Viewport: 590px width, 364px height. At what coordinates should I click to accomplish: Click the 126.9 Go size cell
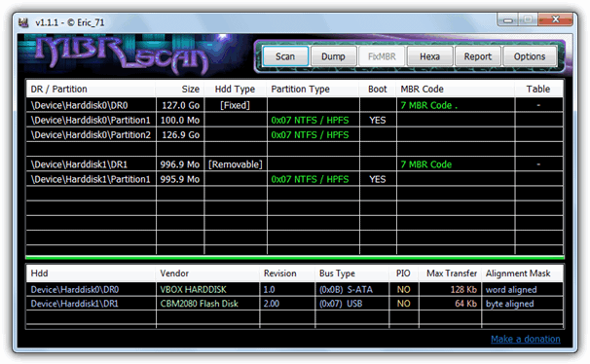click(181, 134)
